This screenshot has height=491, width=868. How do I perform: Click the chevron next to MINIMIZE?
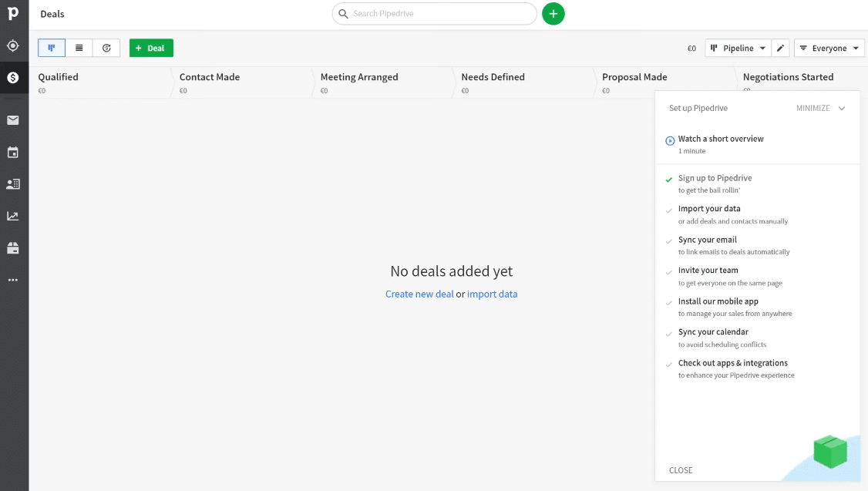842,109
